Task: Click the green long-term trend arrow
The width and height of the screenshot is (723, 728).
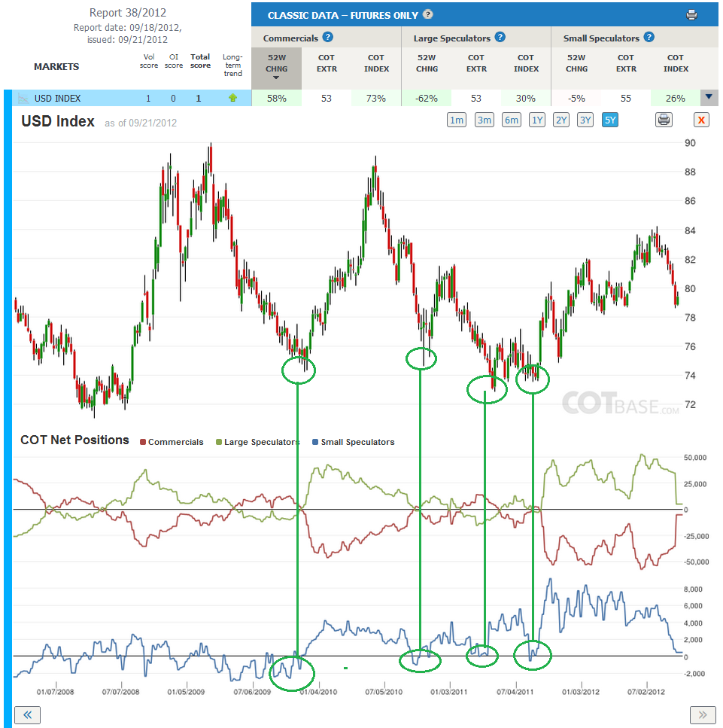Action: pos(233,98)
